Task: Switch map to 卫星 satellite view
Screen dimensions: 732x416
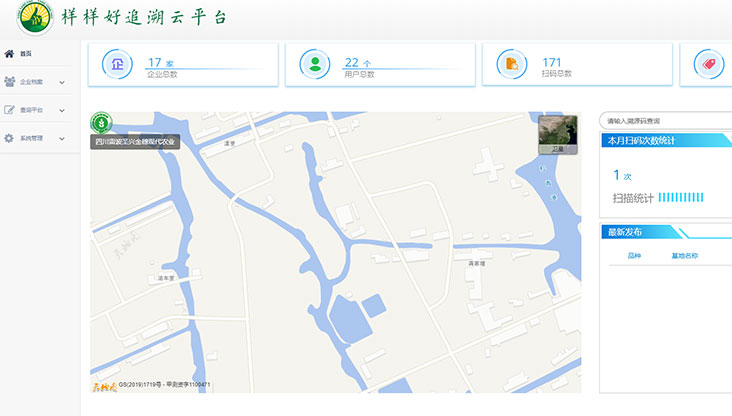Action: tap(558, 135)
